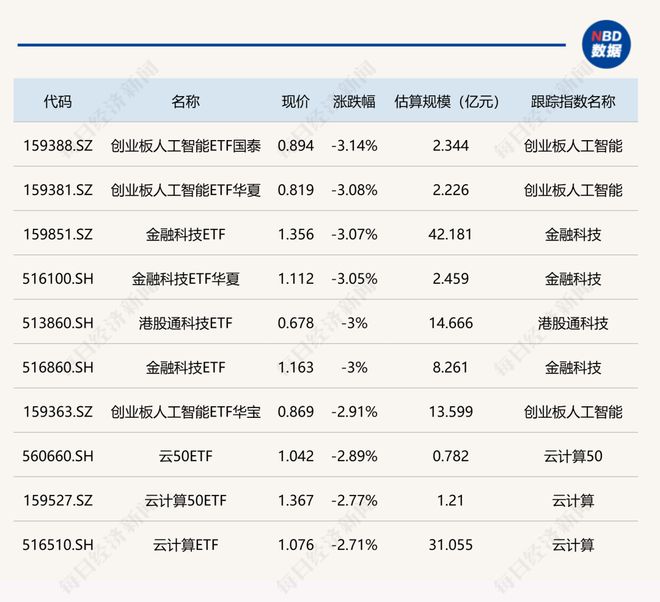Screen dimensions: 660x602
Task: Click 金融科技 index in 516100.SH row
Action: click(573, 279)
